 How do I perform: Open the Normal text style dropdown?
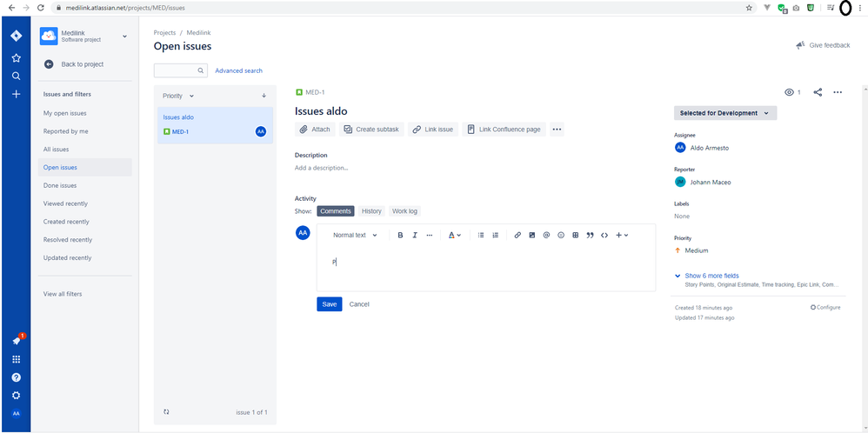355,235
